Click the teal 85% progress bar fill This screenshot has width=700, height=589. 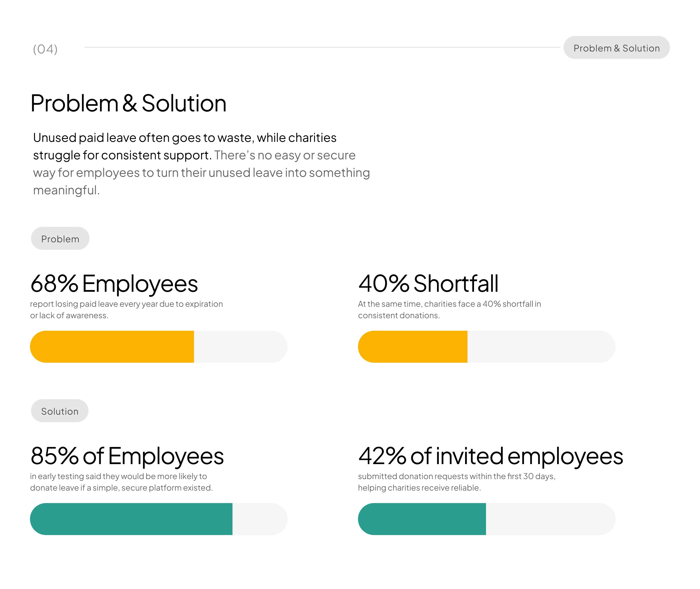(131, 519)
